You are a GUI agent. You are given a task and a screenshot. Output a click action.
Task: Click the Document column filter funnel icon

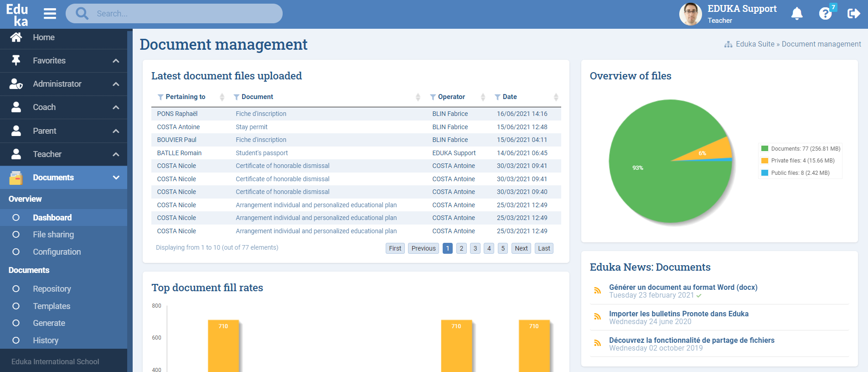click(237, 97)
